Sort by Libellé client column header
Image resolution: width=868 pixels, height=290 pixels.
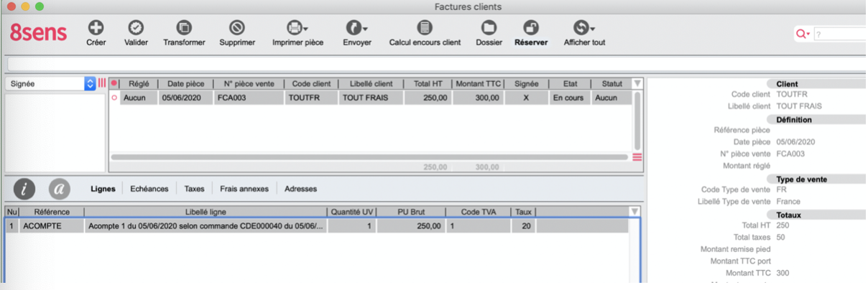pos(371,83)
